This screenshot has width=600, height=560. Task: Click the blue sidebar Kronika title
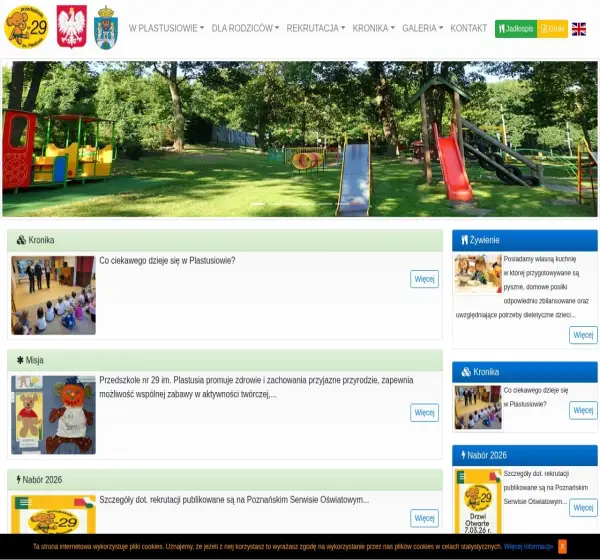[486, 372]
